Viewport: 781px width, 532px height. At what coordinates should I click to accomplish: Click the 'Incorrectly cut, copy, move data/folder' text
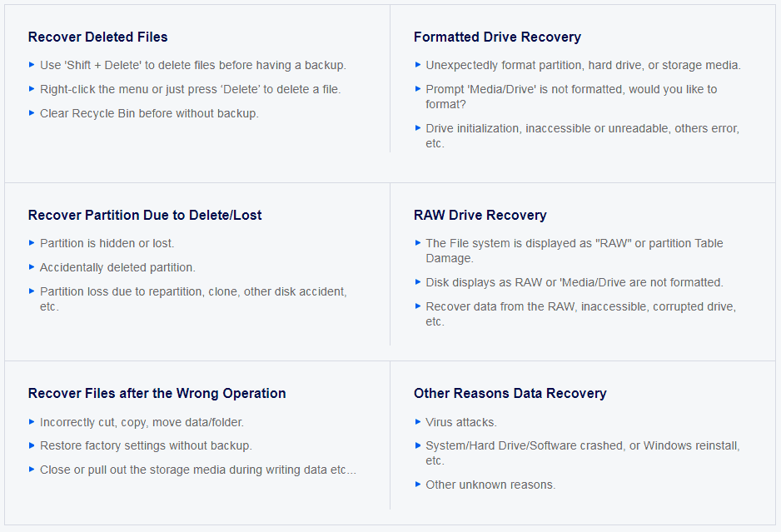click(142, 422)
